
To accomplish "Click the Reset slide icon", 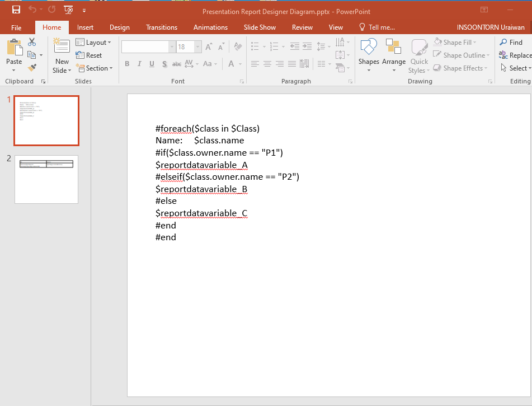I will tap(89, 55).
